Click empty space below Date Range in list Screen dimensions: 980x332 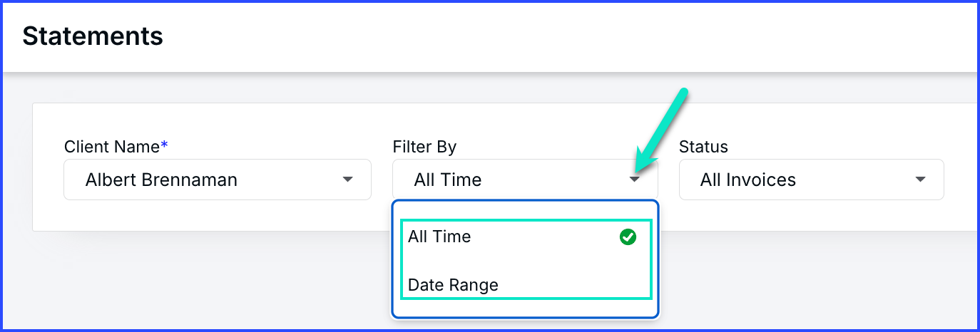[526, 308]
